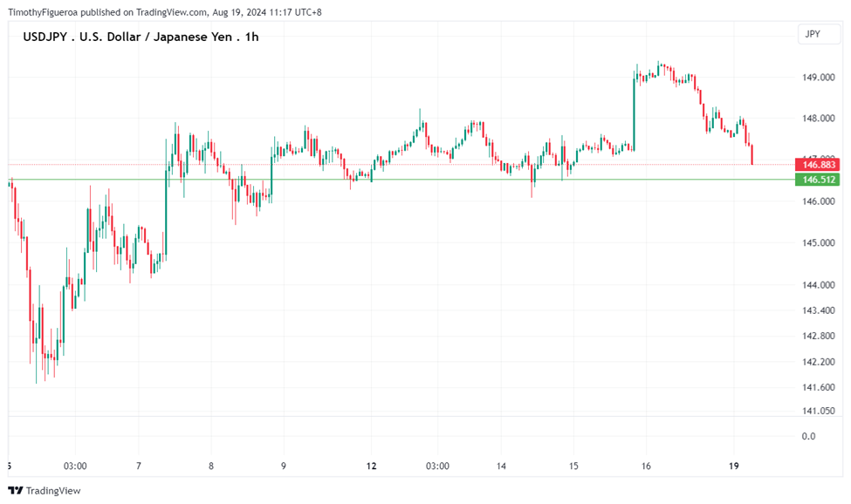Click the TradingView logo icon
This screenshot has width=851, height=504.
[16, 491]
